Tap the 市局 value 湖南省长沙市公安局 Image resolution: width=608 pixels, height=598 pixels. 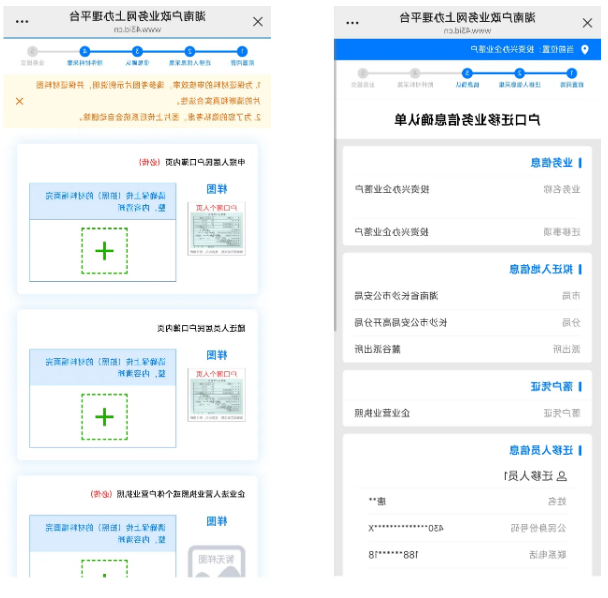point(396,296)
